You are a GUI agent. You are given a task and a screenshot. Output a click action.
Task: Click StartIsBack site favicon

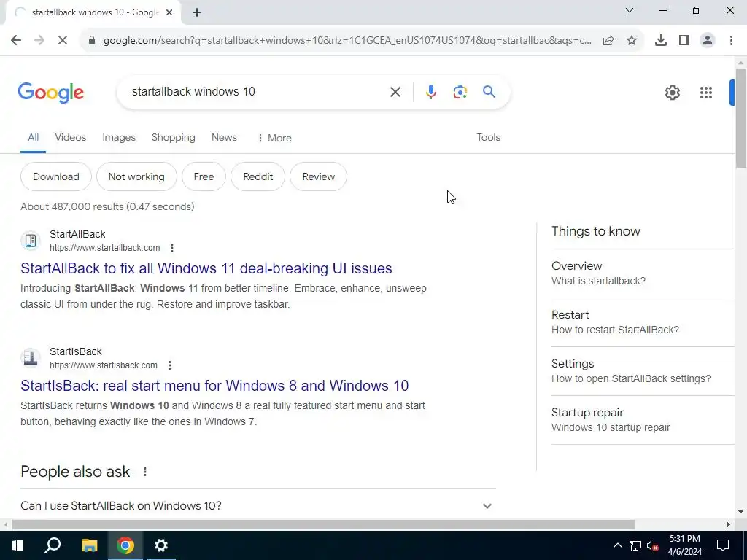coord(31,357)
